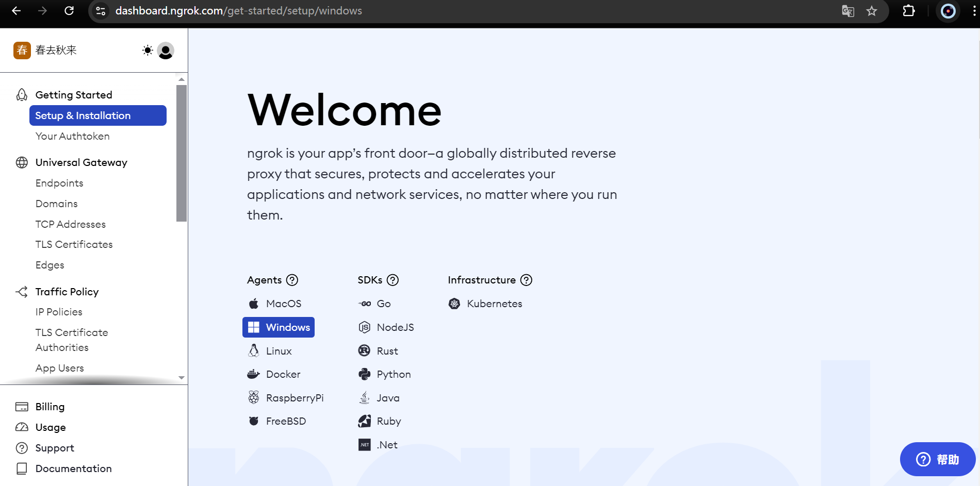Open Traffic Policy section

(67, 292)
